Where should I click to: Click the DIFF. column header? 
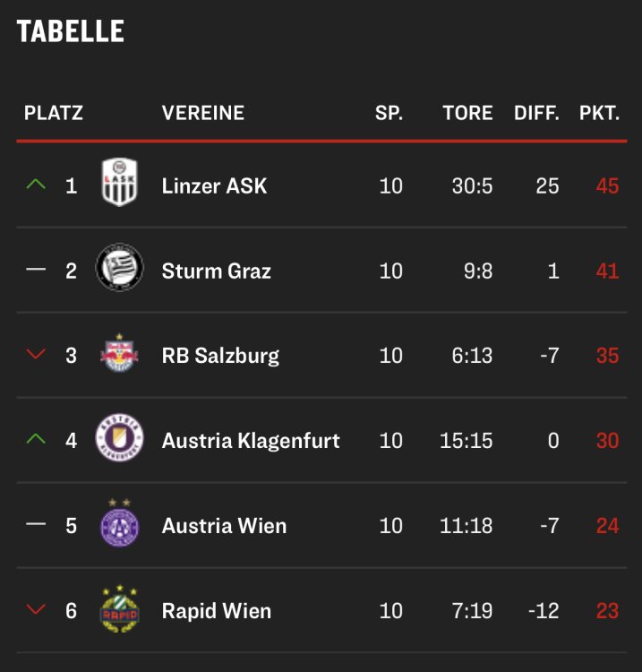tap(536, 113)
